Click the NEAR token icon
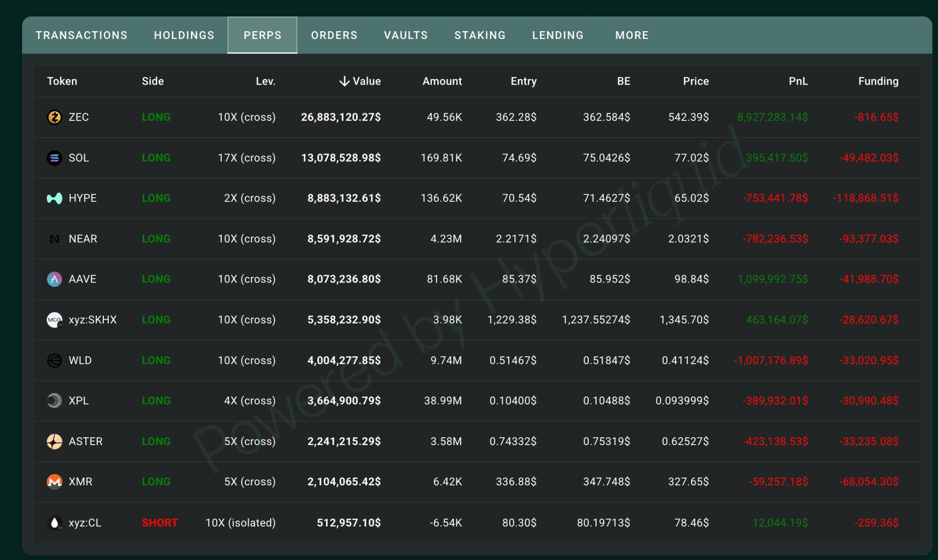The height and width of the screenshot is (560, 938). click(x=55, y=239)
